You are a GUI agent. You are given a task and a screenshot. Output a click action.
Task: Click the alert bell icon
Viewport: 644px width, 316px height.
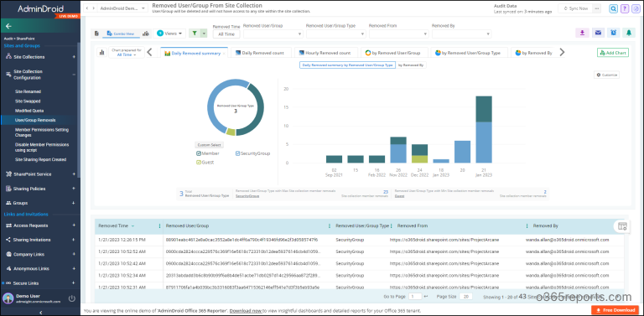[628, 33]
